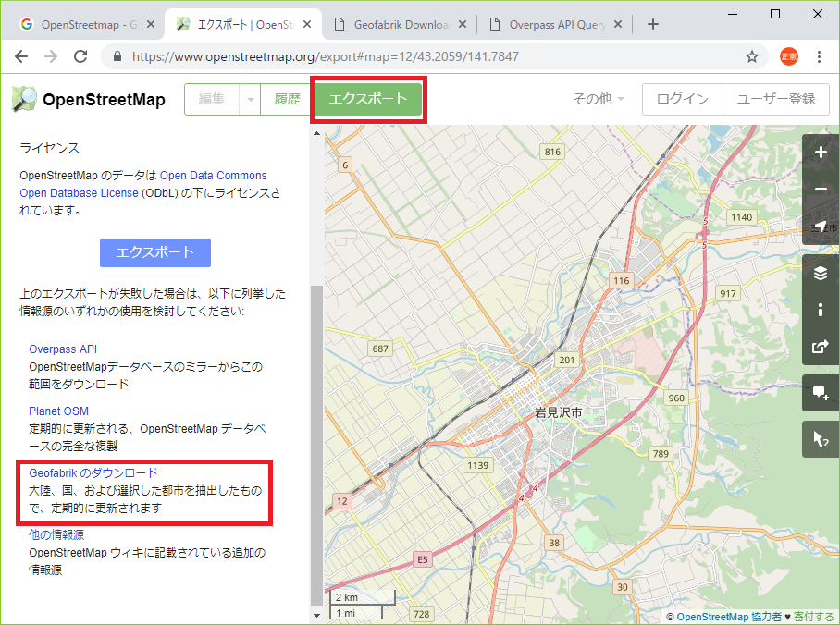The image size is (840, 625).
Task: Close the エクスポート OpenStreetMap tab
Action: (307, 24)
